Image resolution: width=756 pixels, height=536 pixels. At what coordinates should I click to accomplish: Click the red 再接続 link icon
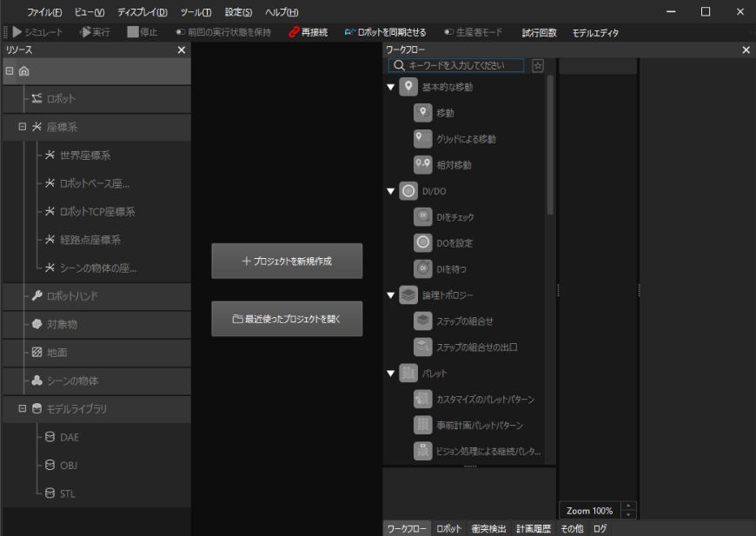click(x=294, y=32)
